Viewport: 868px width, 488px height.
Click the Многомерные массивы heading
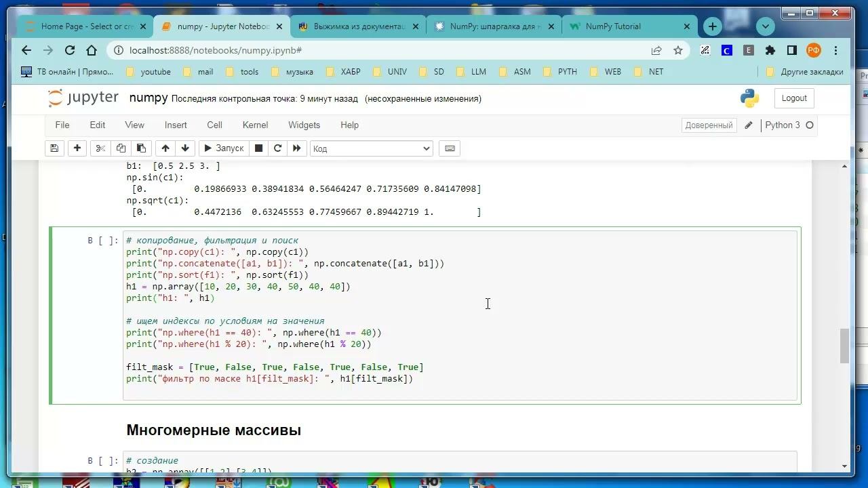tap(214, 430)
